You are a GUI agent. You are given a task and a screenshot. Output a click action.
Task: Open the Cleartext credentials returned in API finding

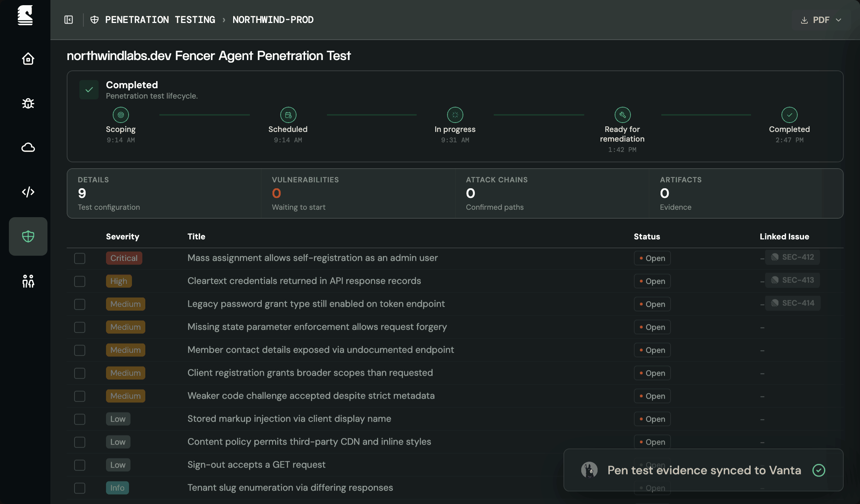(x=304, y=281)
